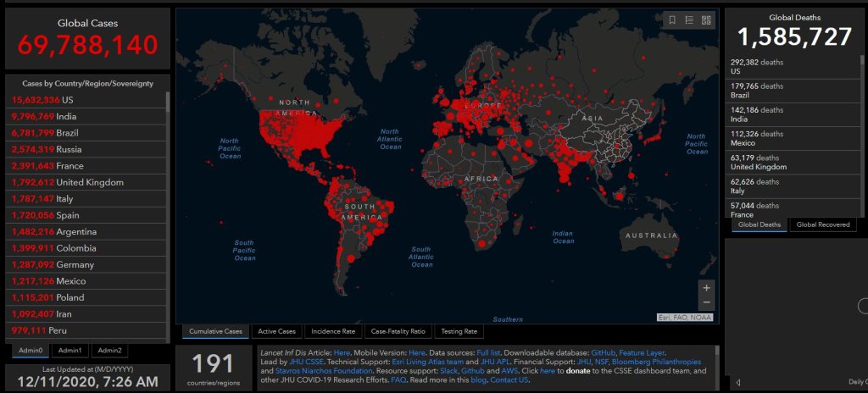The width and height of the screenshot is (868, 393).
Task: Click the left arrow below the daily chart
Action: tap(737, 383)
